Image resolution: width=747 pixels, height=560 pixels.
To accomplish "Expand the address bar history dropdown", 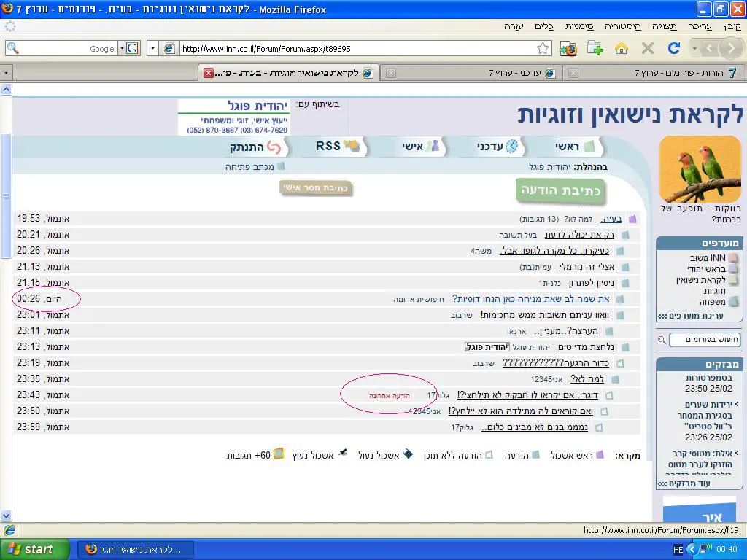I will pos(152,49).
